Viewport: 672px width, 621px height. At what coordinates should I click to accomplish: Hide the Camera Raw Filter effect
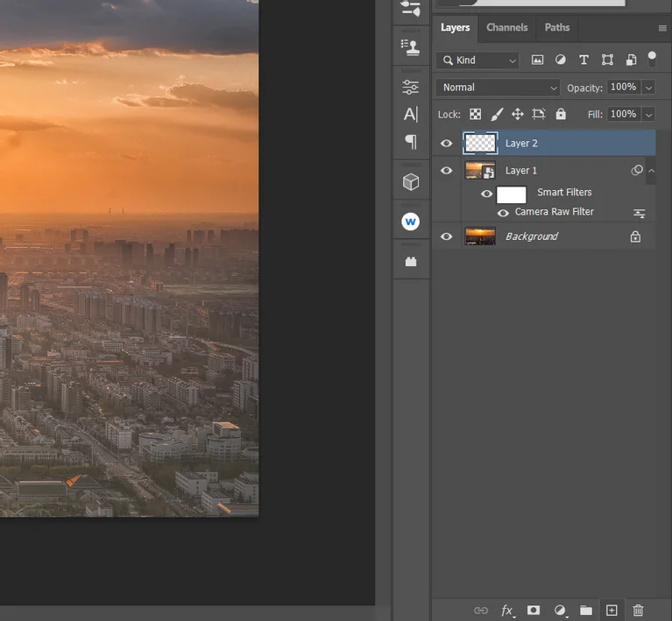point(503,213)
